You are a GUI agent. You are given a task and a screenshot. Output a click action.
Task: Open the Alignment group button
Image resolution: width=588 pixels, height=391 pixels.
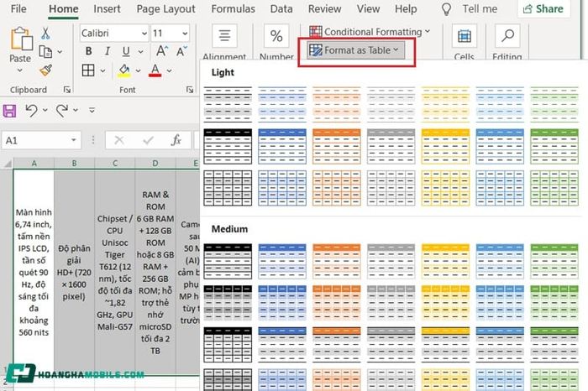tap(224, 36)
